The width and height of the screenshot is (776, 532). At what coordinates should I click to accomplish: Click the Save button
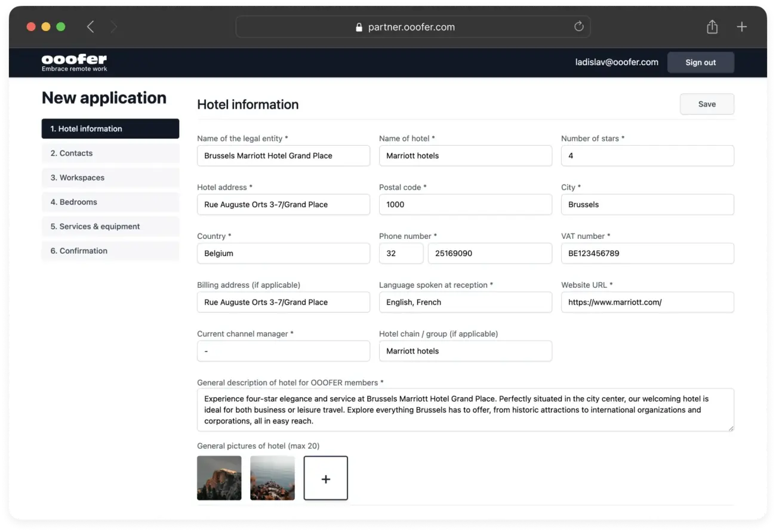click(x=707, y=104)
